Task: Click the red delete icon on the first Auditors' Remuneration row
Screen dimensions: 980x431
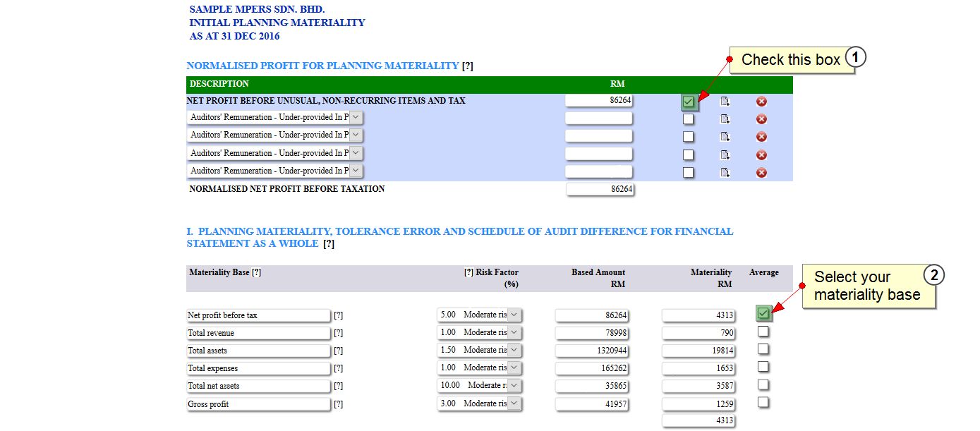Action: pyautogui.click(x=761, y=119)
